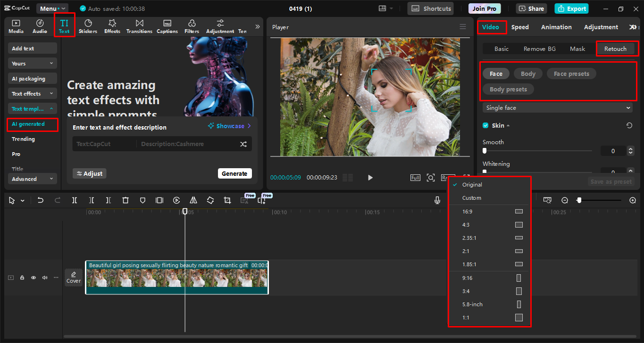Switch to the Remove BG tab
The width and height of the screenshot is (644, 343).
[539, 49]
